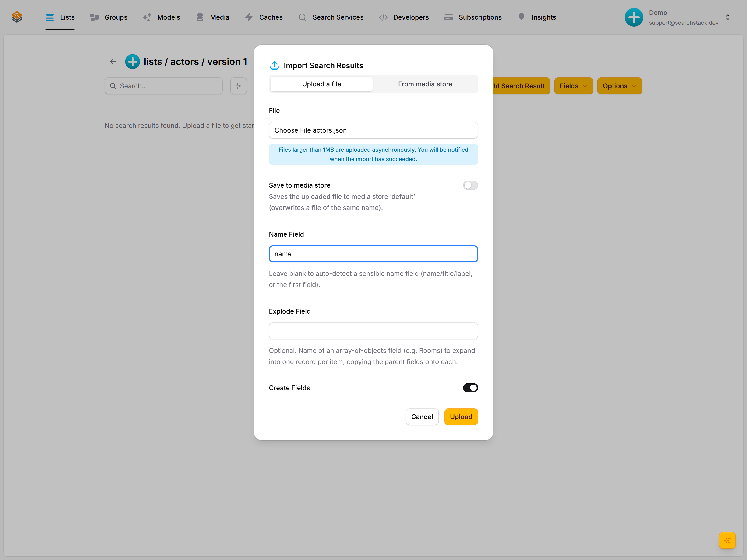Click the Cancel button
Viewport: 747px width, 560px height.
(422, 416)
